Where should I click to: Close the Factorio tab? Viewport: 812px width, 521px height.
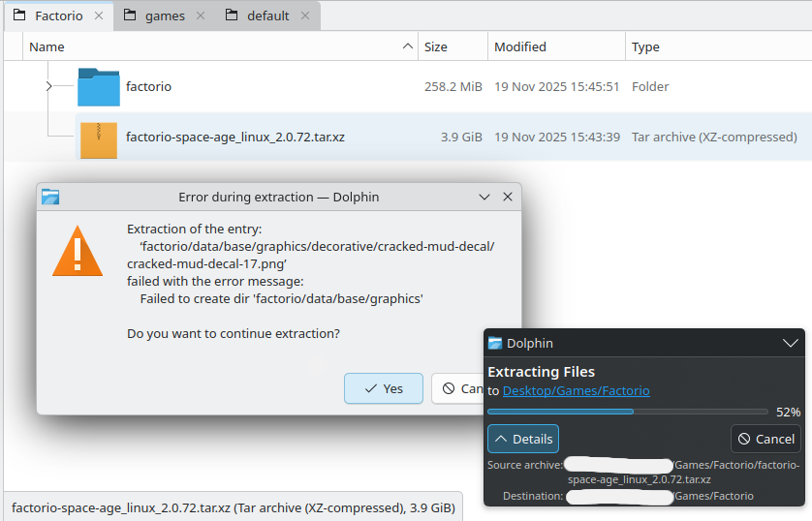coord(99,16)
